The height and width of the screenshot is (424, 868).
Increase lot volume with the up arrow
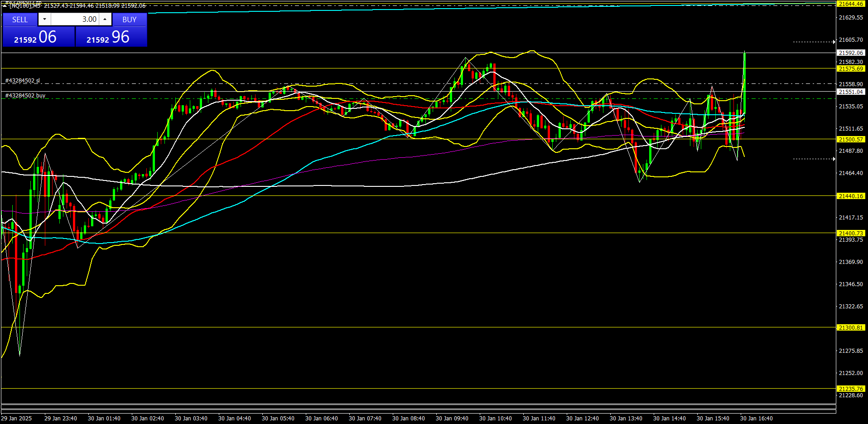(x=105, y=19)
